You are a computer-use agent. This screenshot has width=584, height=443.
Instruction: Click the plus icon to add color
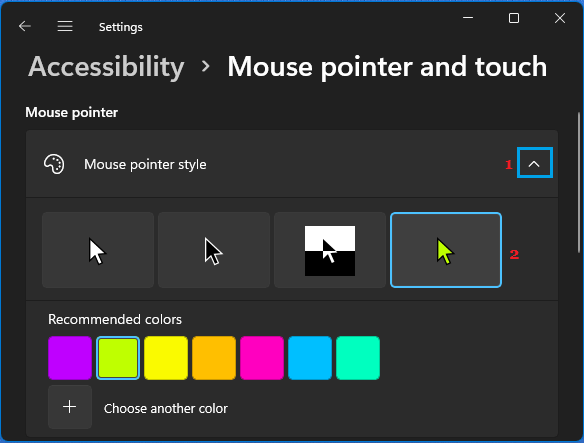[70, 407]
